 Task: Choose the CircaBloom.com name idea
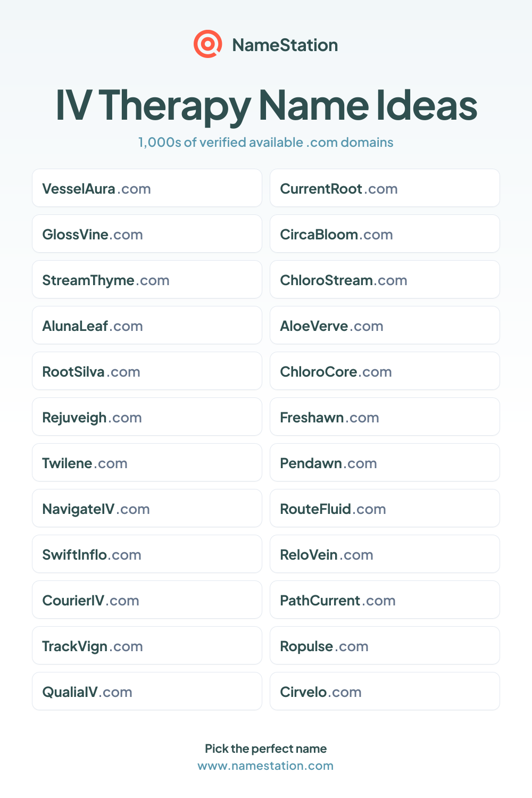pyautogui.click(x=385, y=234)
